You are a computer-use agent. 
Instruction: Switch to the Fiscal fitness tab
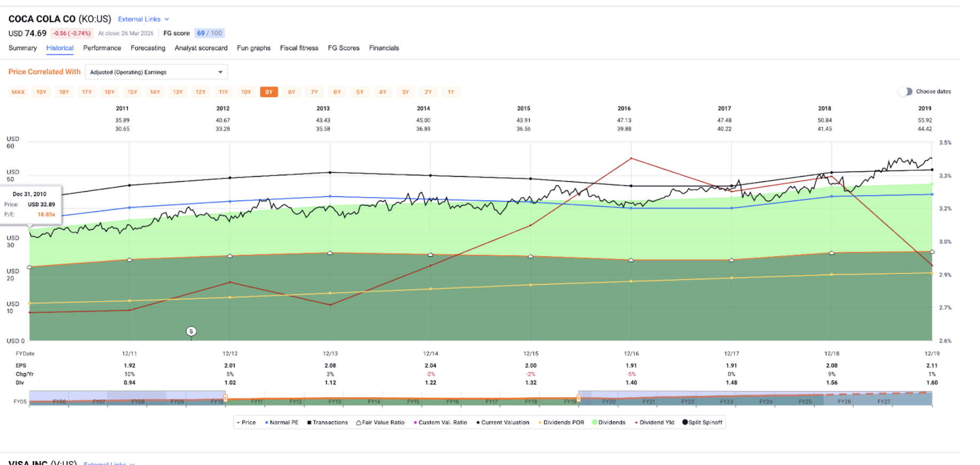pos(299,48)
